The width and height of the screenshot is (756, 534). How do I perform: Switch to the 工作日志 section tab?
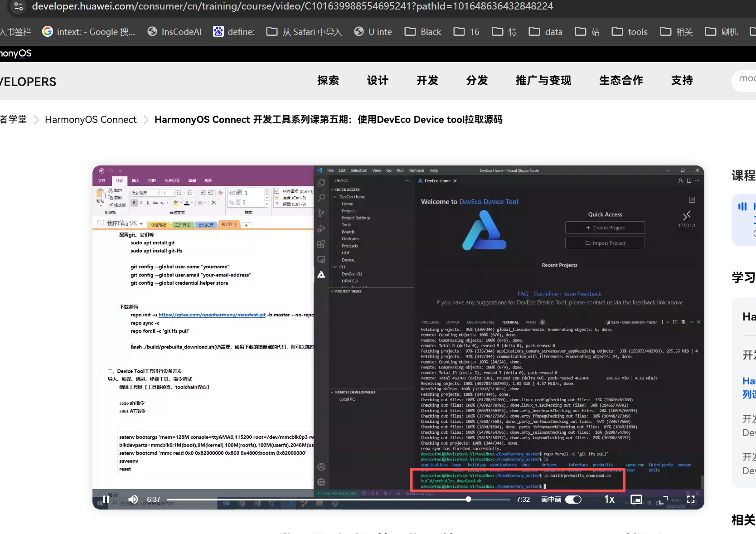pyautogui.click(x=183, y=225)
